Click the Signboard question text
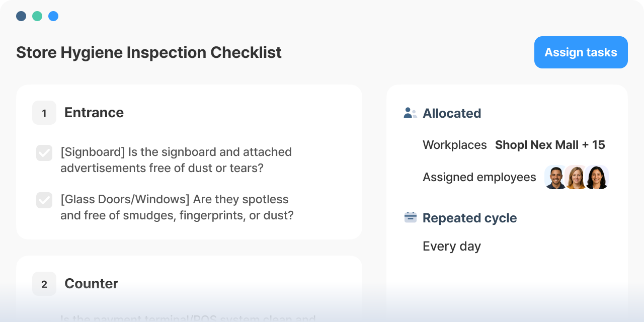Image resolution: width=644 pixels, height=322 pixels. tap(176, 160)
